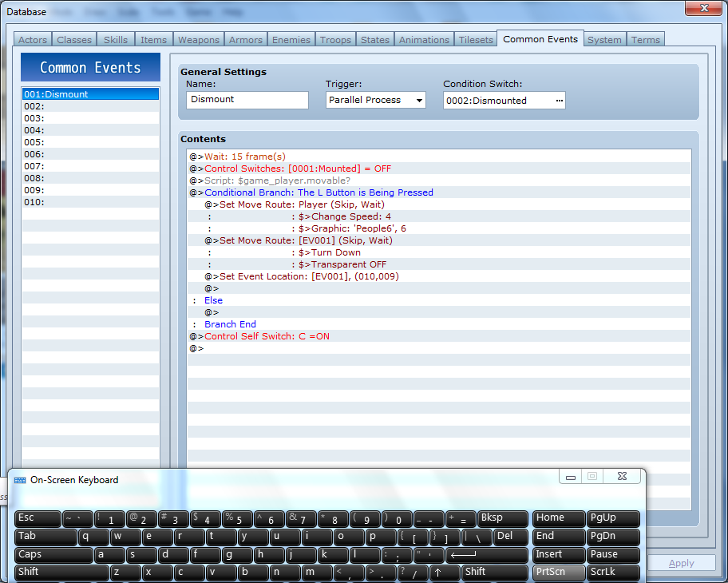Select common event 001:Dismount in the list
Screen dimensions: 728x583
tap(90, 93)
